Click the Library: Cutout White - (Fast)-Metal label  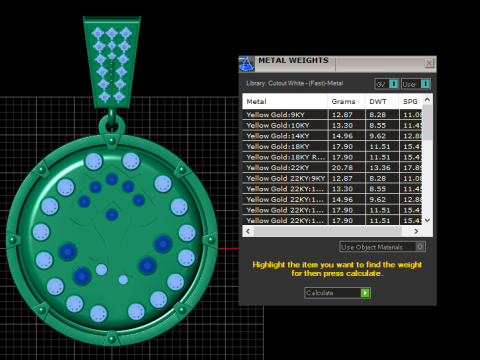click(x=295, y=83)
